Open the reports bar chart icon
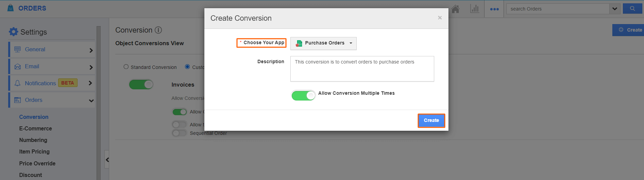 point(474,9)
